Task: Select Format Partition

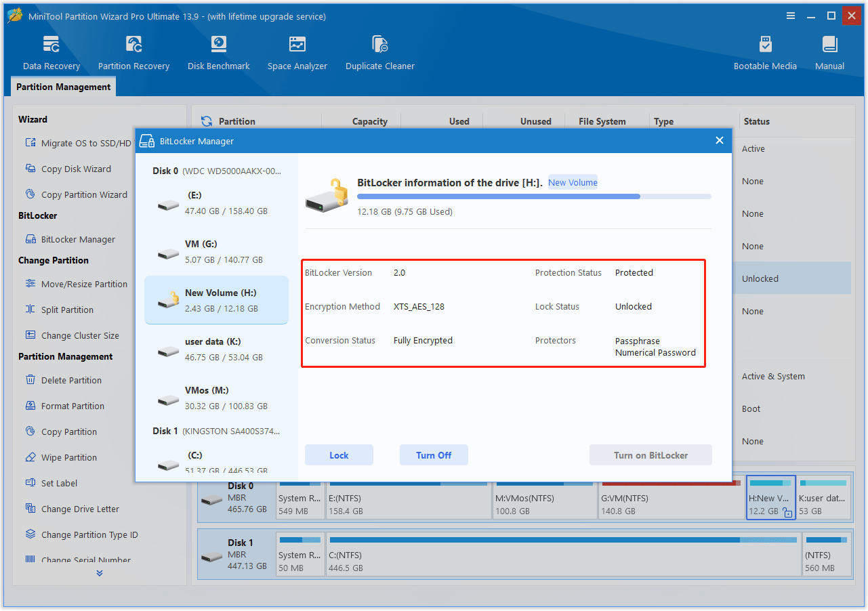Action: [64, 406]
